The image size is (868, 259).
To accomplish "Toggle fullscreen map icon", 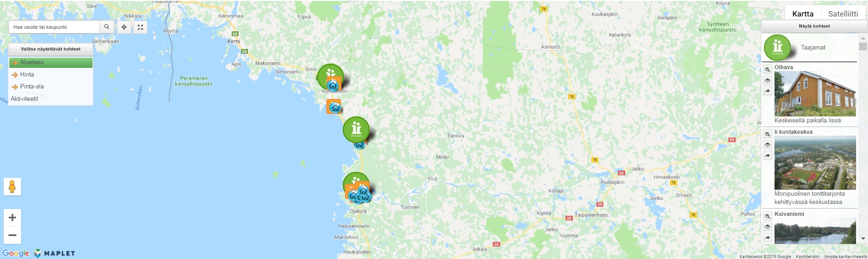I will point(140,27).
